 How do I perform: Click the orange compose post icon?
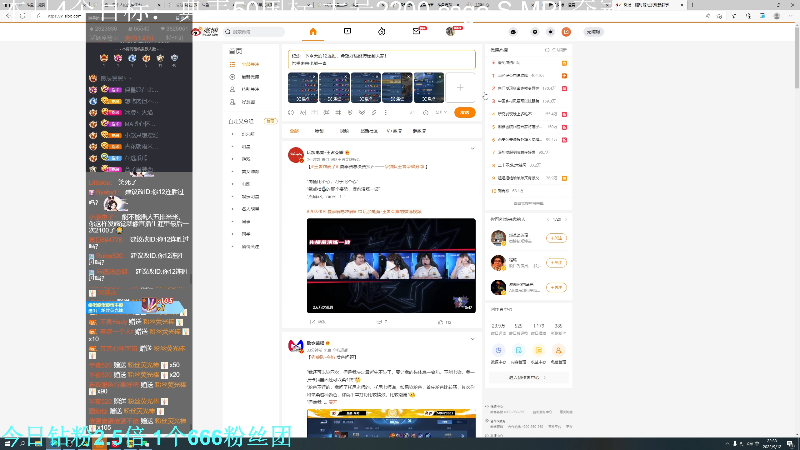tap(566, 32)
